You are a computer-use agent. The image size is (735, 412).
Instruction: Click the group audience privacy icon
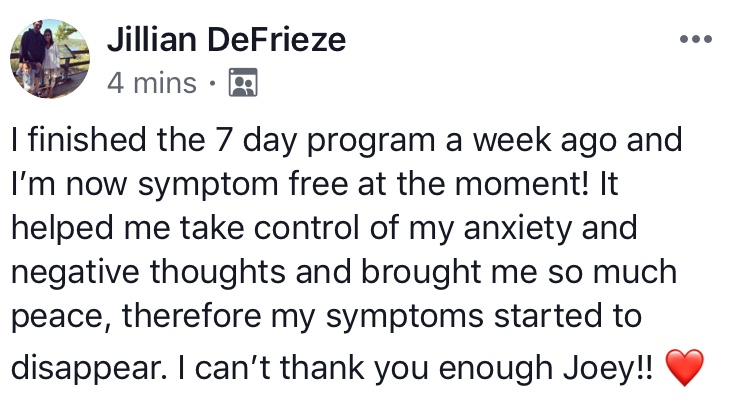tap(243, 82)
